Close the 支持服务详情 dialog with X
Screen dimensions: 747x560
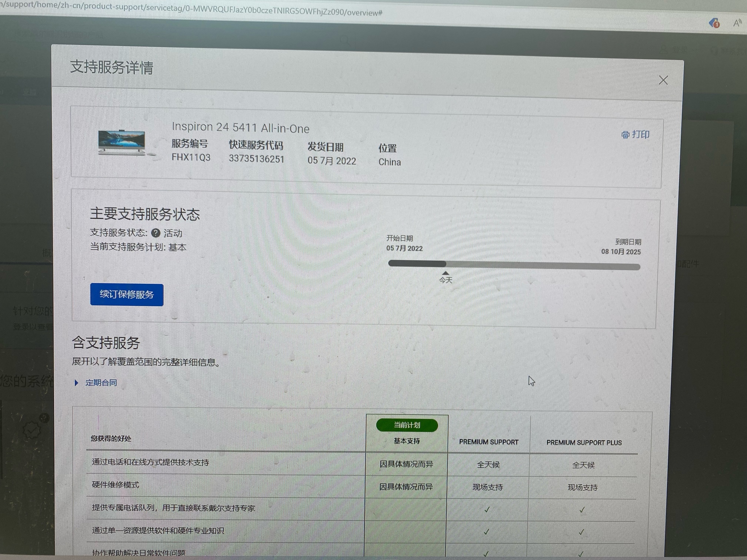(663, 80)
